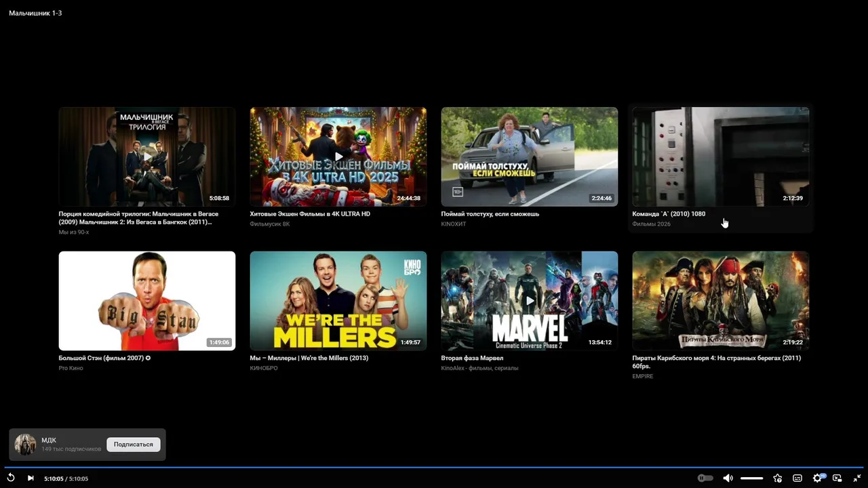The height and width of the screenshot is (488, 868).
Task: Open title Пираты Карибского моря 4
Action: 717,362
